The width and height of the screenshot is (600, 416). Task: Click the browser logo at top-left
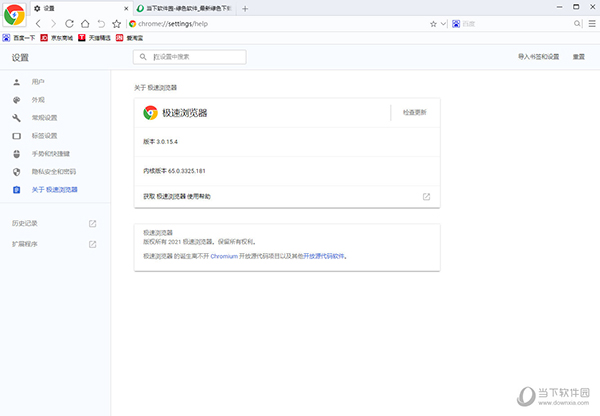tap(14, 15)
